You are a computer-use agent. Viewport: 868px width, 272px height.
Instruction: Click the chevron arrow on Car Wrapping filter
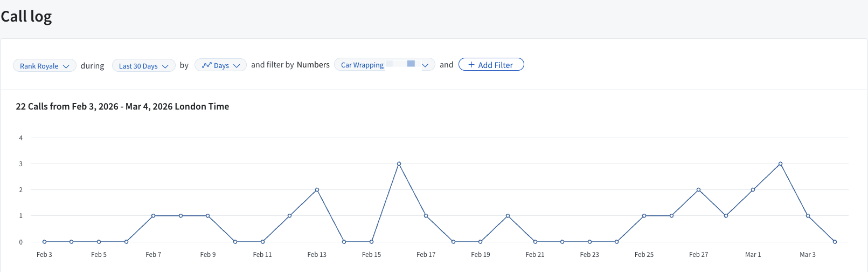(425, 65)
